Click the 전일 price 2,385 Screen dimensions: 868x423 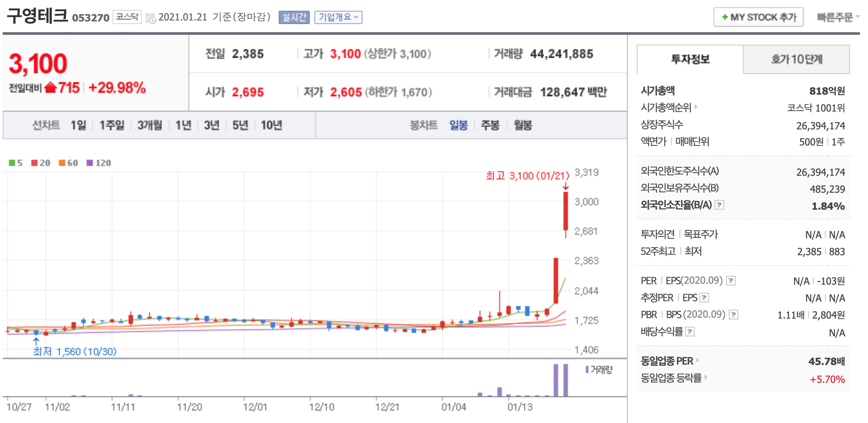coord(248,54)
